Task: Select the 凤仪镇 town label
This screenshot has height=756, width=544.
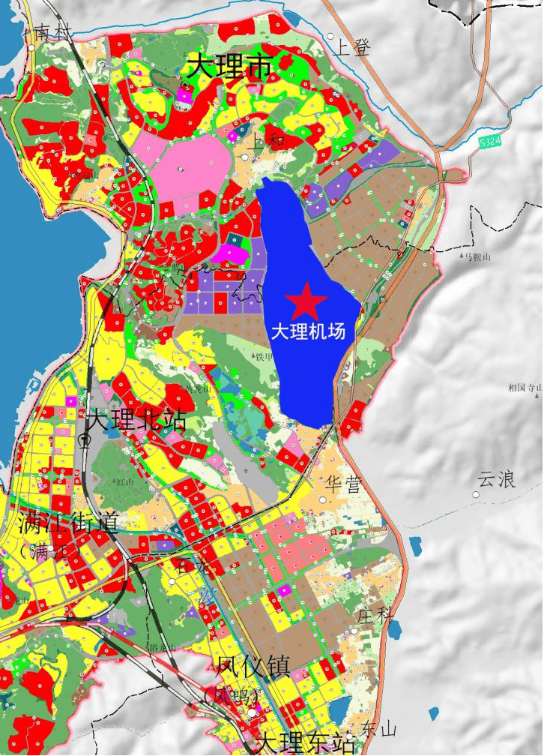Action: pyautogui.click(x=253, y=666)
